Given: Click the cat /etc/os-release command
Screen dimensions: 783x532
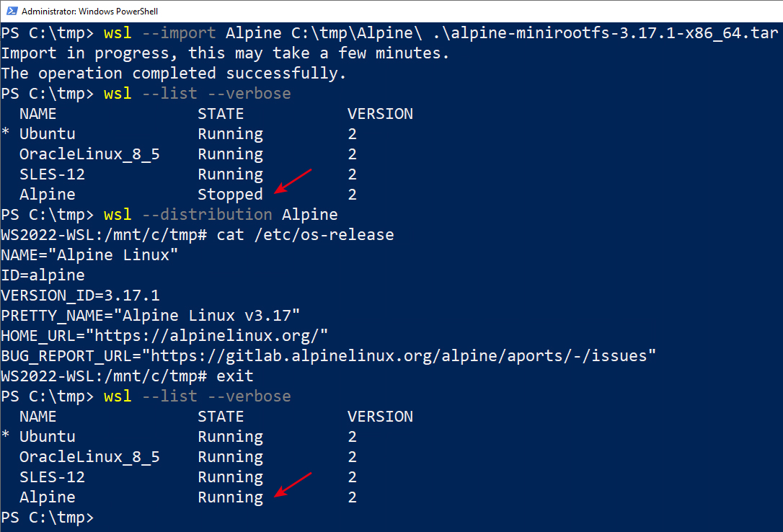Looking at the screenshot, I should 305,235.
